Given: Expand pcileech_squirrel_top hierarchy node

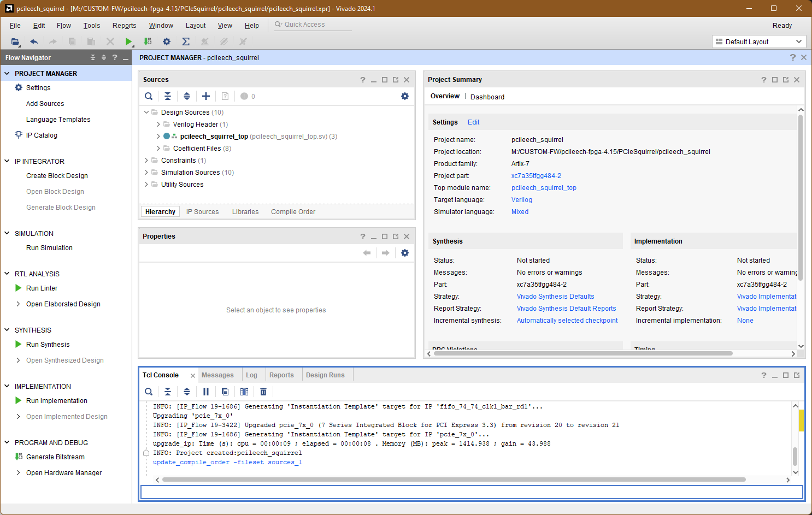Looking at the screenshot, I should [158, 137].
